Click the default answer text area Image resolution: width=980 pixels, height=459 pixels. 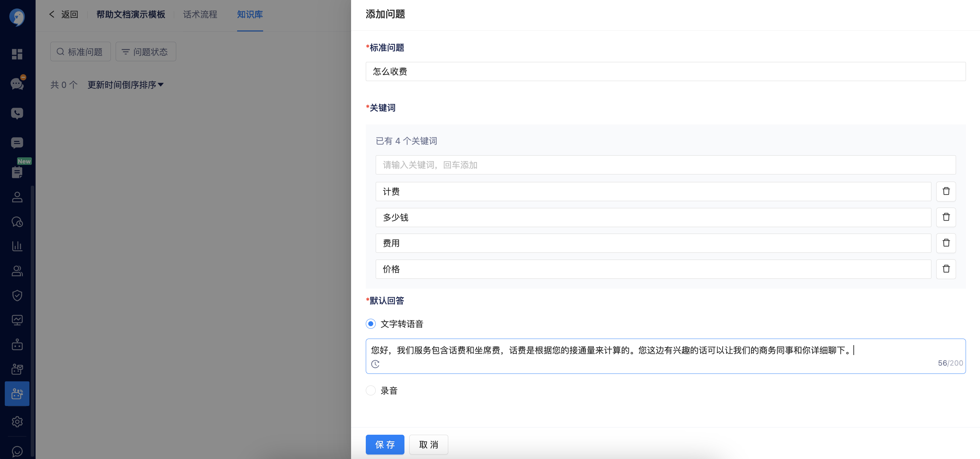pos(666,356)
